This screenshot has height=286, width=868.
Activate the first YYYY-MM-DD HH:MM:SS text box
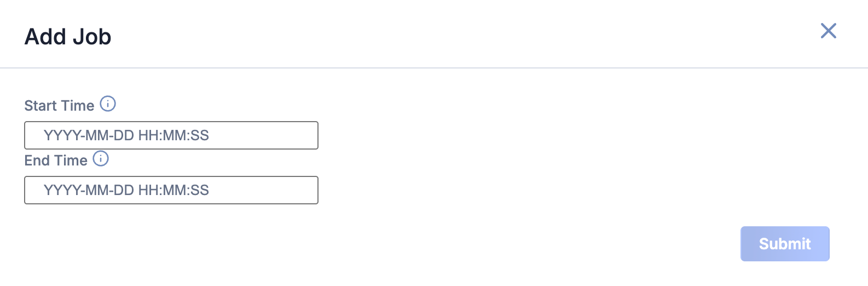click(x=171, y=135)
